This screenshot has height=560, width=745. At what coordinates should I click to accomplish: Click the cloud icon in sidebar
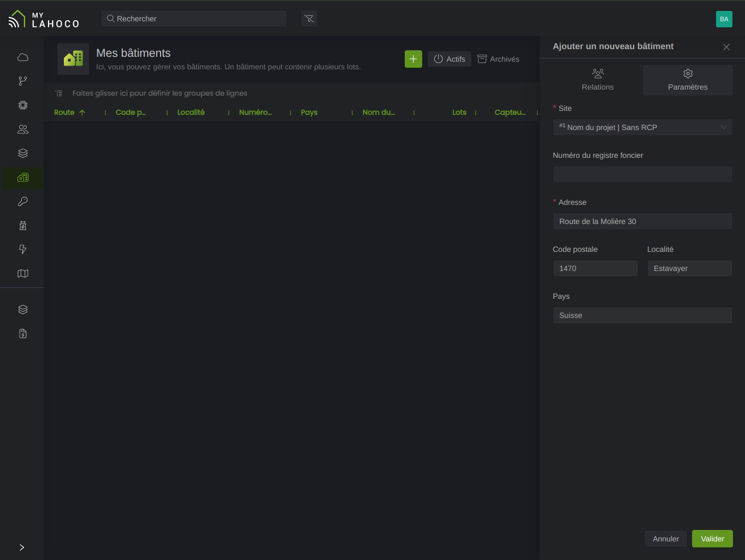click(23, 57)
